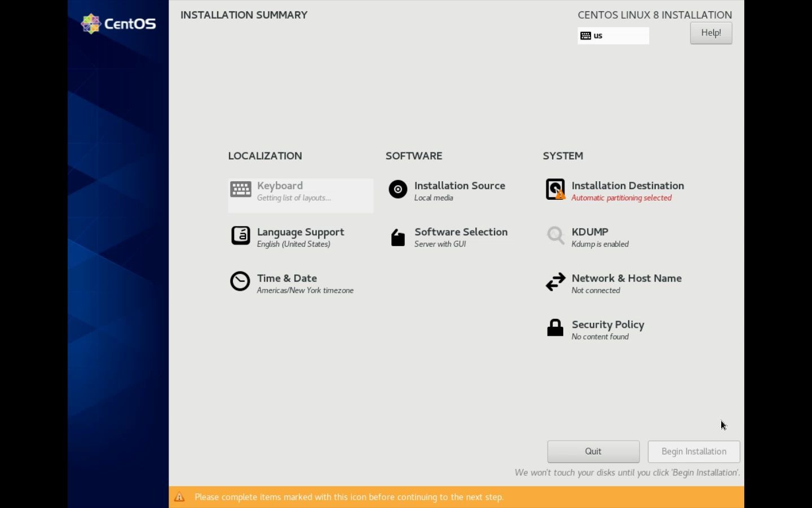Open the Language Support title
This screenshot has width=812, height=508.
click(301, 232)
